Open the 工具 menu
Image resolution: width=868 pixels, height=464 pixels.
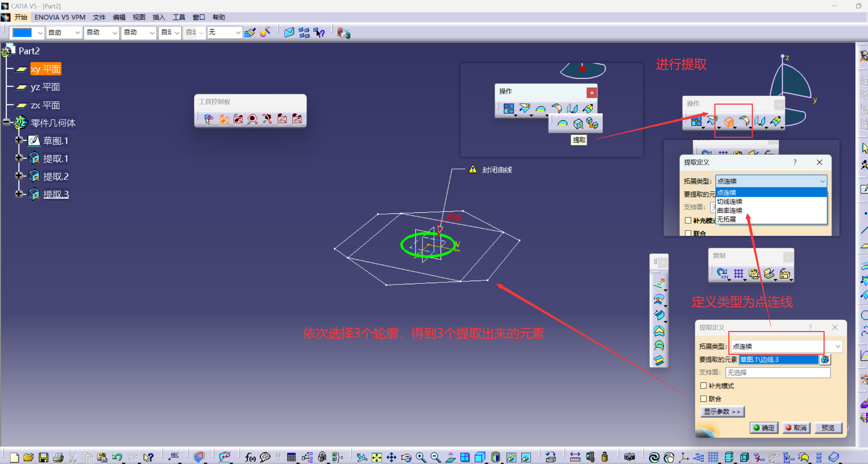click(178, 17)
